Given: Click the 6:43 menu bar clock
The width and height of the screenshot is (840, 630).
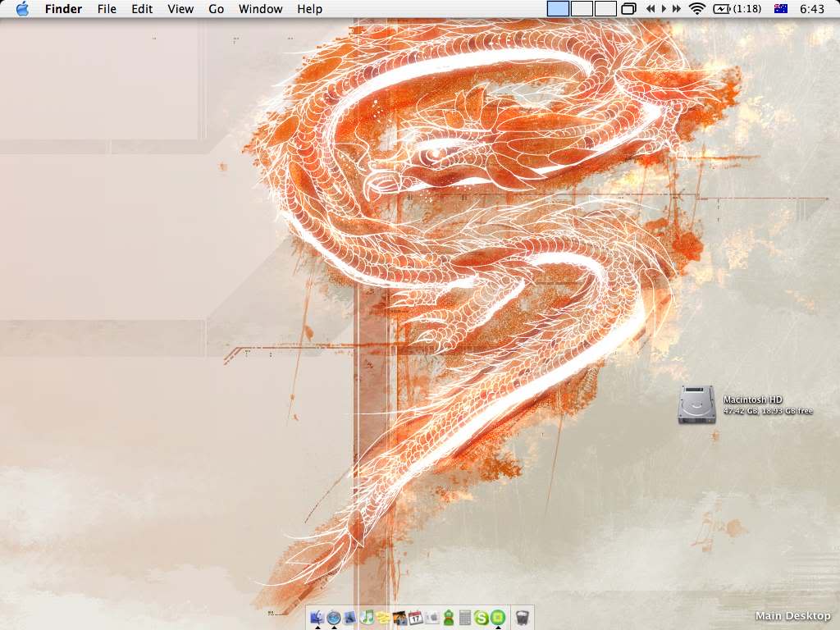Looking at the screenshot, I should tap(812, 9).
